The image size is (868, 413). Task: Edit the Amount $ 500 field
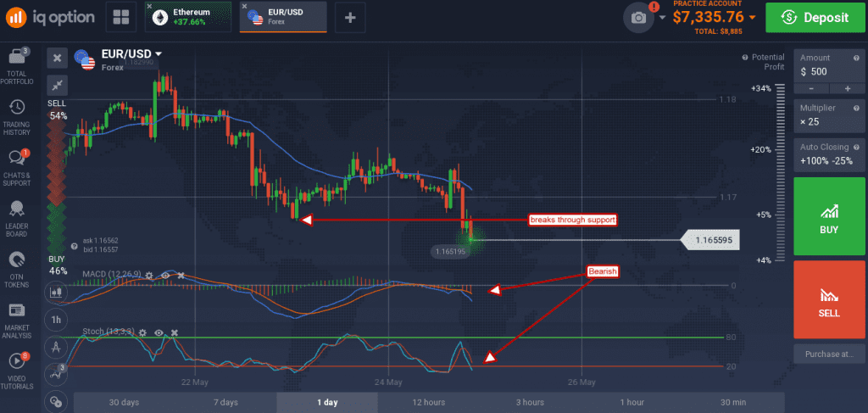click(829, 66)
